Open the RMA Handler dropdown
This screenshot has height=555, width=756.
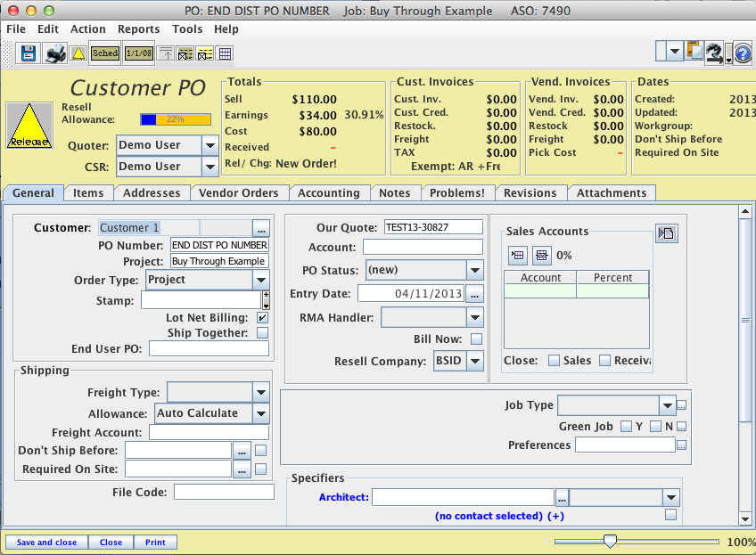click(475, 317)
